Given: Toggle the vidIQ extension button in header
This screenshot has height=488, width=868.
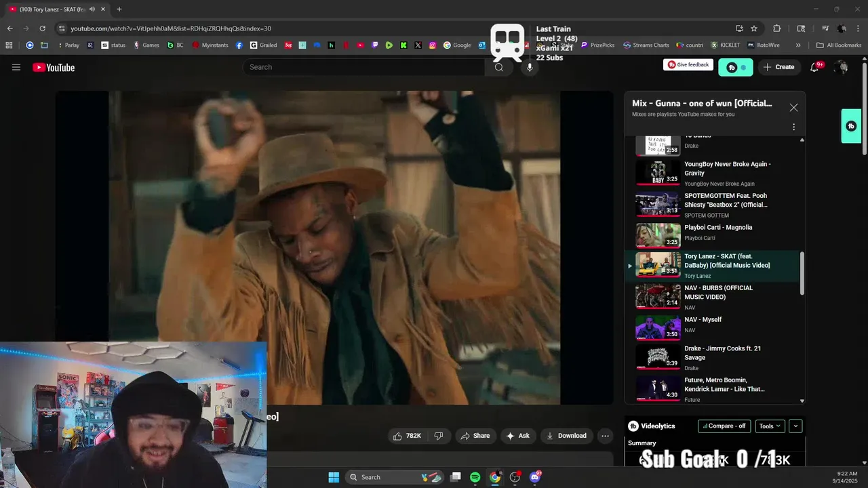Looking at the screenshot, I should (736, 67).
